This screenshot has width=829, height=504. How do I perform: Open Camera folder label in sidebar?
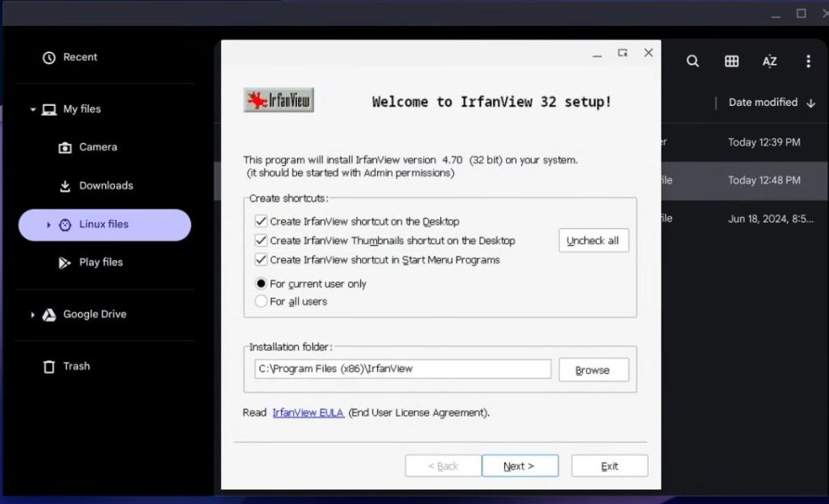98,147
